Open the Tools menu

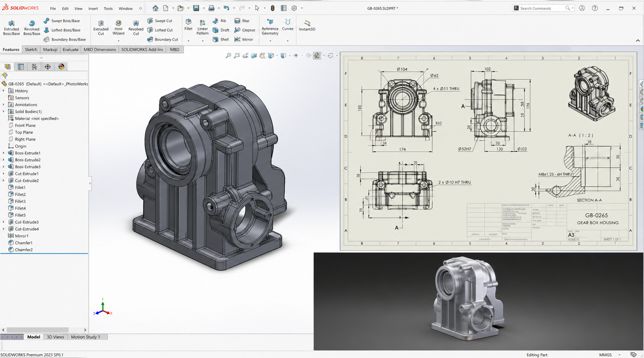(x=108, y=8)
